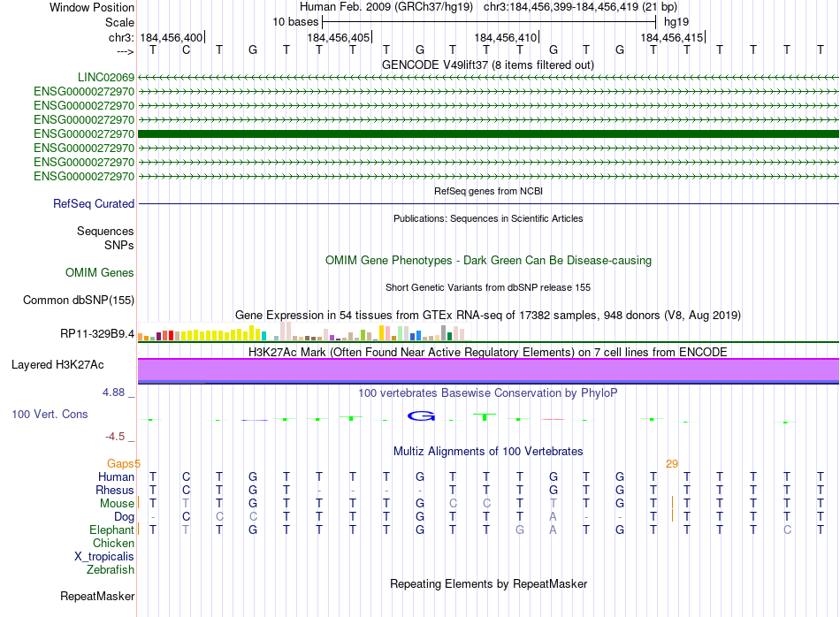Image resolution: width=840 pixels, height=617 pixels.
Task: Click the Basewise Conservation by PhyloP title
Action: [488, 393]
